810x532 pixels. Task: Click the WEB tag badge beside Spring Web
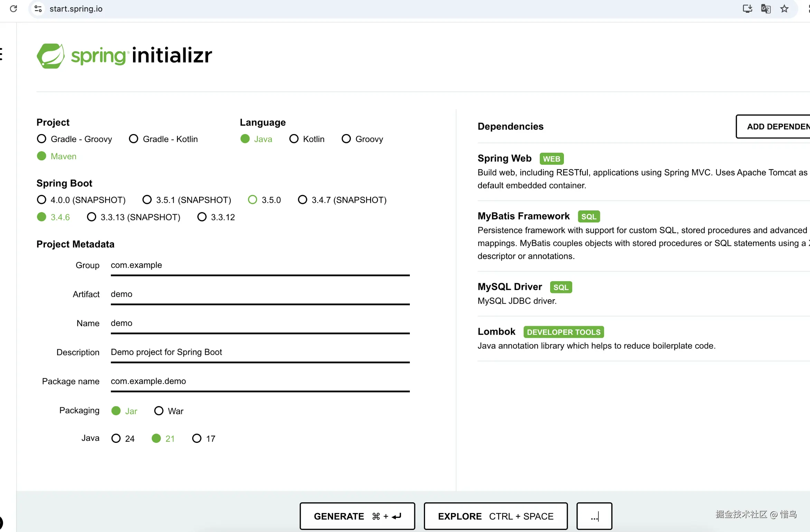tap(551, 159)
